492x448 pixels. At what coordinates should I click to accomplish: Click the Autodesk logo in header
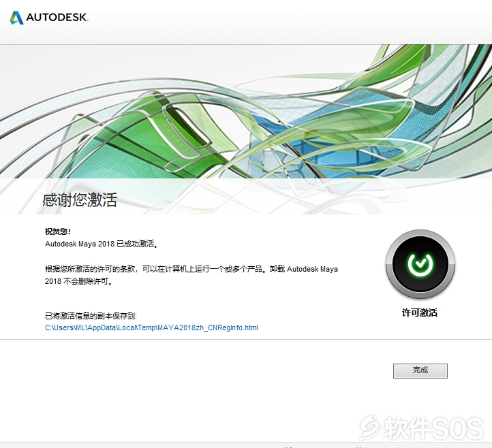pos(49,17)
